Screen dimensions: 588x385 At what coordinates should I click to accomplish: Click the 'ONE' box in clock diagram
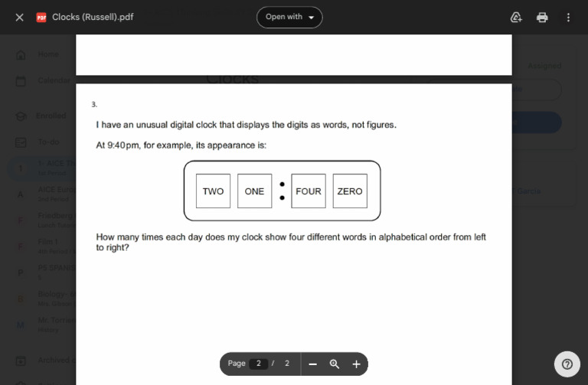(254, 191)
